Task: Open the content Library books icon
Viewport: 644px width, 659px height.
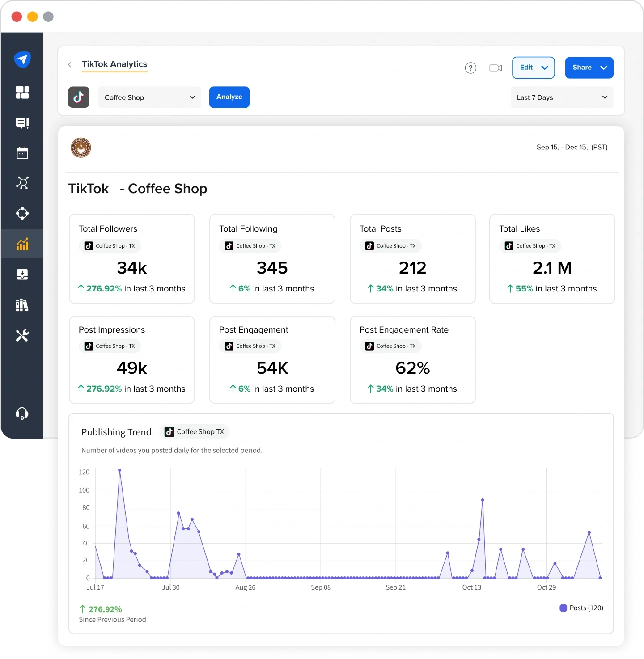Action: click(22, 305)
